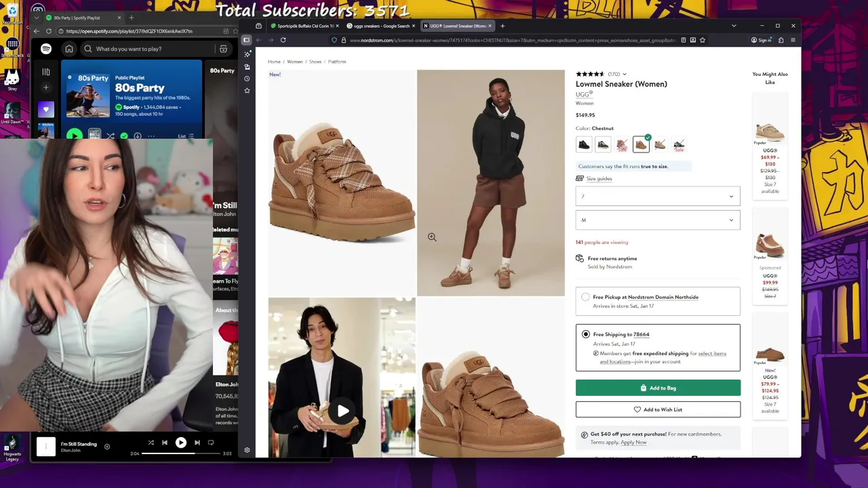This screenshot has width=868, height=488.
Task: Open the Size guides link
Action: 599,178
